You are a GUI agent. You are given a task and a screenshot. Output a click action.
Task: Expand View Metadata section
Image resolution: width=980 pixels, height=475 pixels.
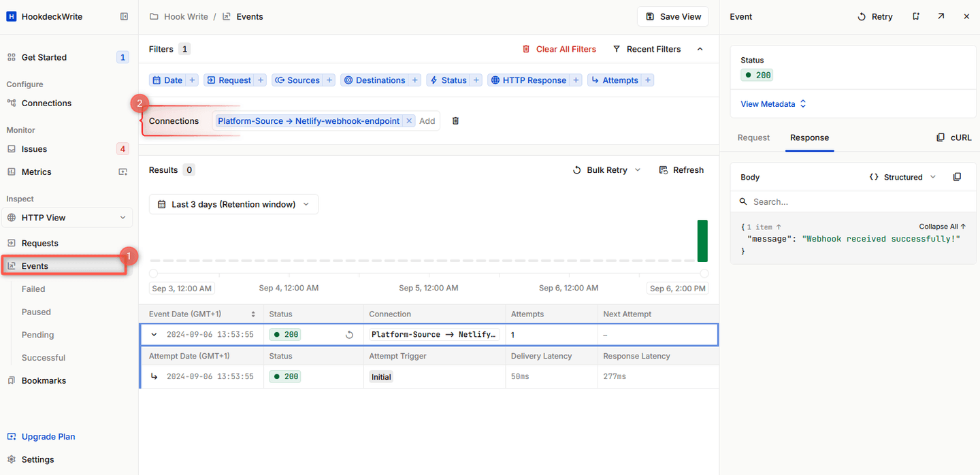(773, 104)
